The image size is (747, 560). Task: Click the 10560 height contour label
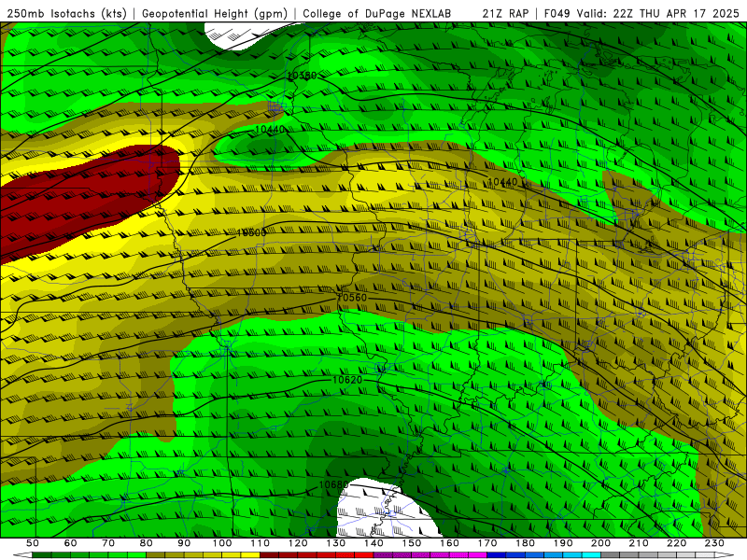pyautogui.click(x=352, y=298)
